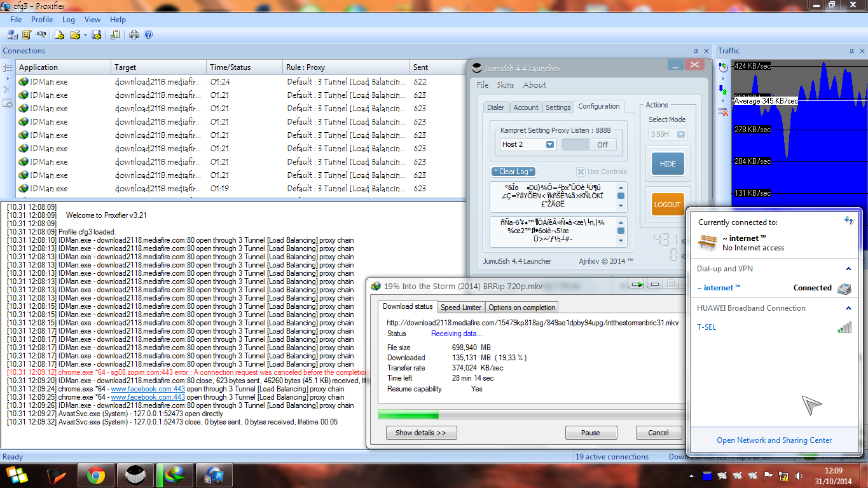Open the Log menu in Proxifier
This screenshot has width=868, height=488.
pos(68,20)
